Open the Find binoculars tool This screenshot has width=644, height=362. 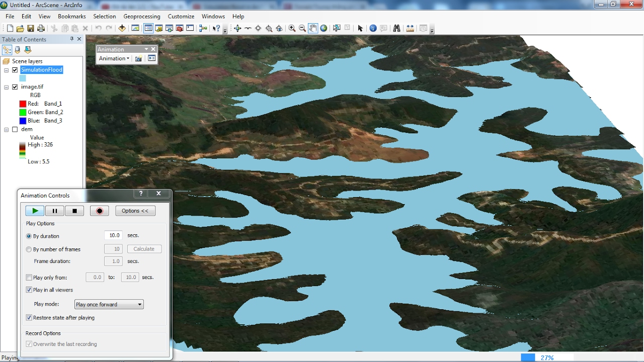tap(396, 29)
